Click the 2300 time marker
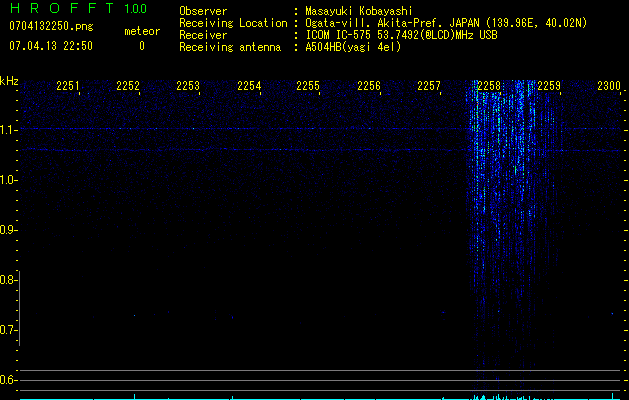The image size is (629, 400). pos(609,86)
